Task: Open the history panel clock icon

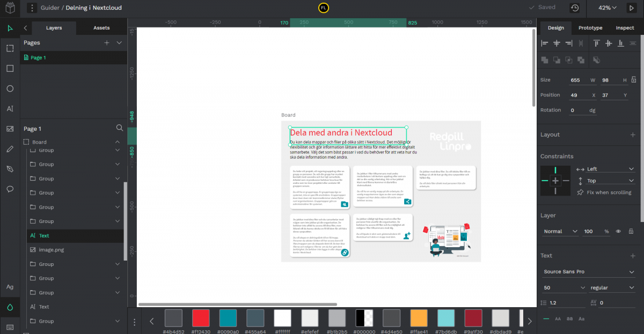Action: click(x=575, y=8)
